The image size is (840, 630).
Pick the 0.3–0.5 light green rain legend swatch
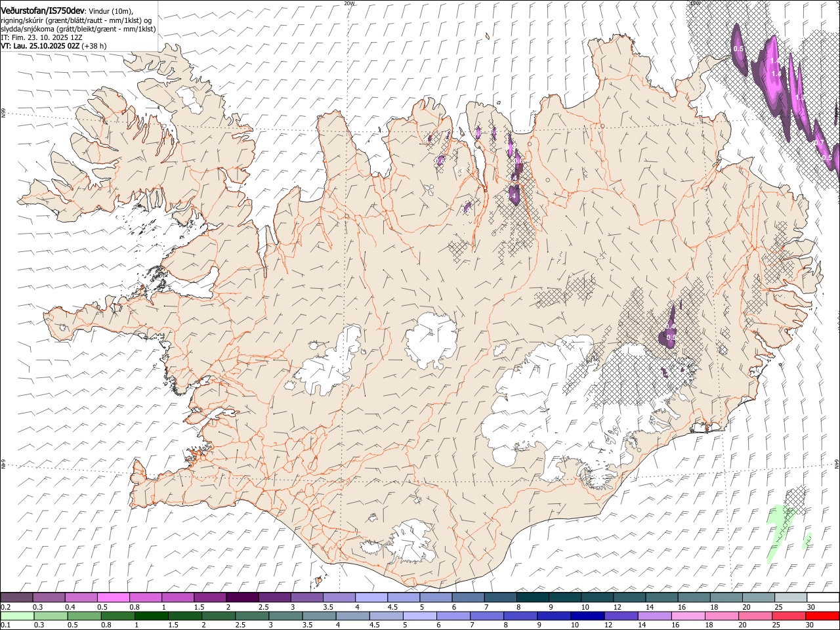point(51,616)
